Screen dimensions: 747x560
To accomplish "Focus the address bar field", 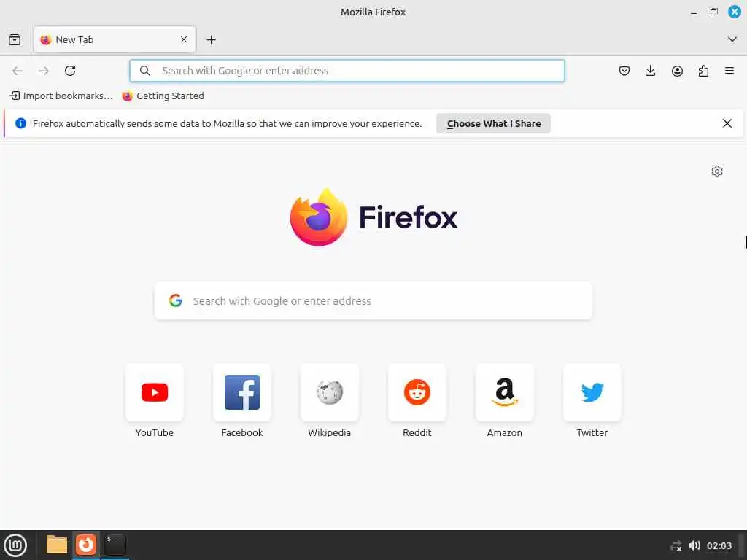I will [x=347, y=71].
